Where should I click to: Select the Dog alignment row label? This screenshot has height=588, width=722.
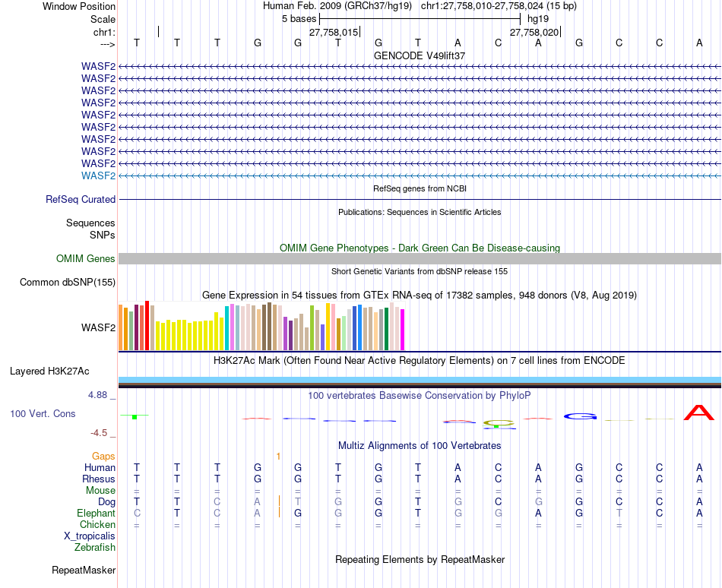pyautogui.click(x=107, y=501)
